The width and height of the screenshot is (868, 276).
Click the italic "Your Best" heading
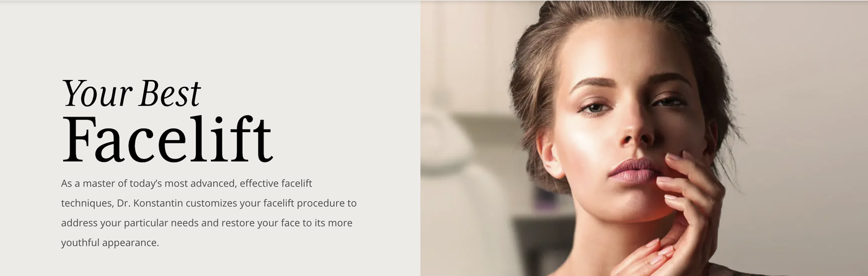131,94
